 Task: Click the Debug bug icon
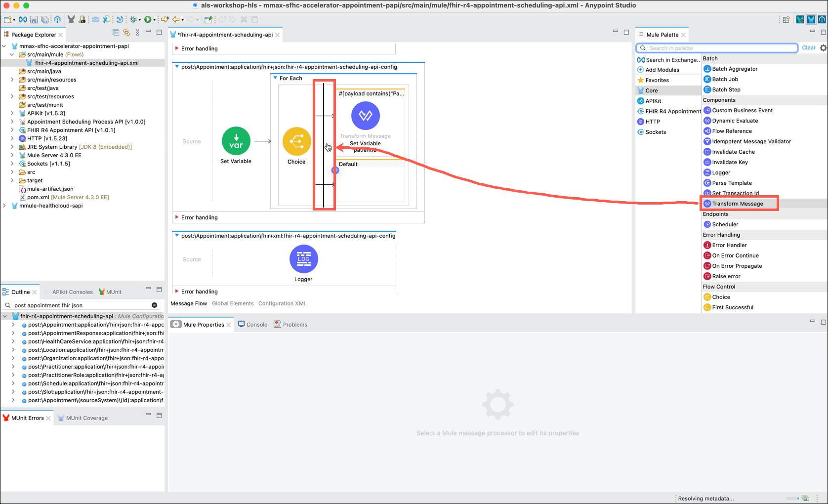[x=133, y=20]
